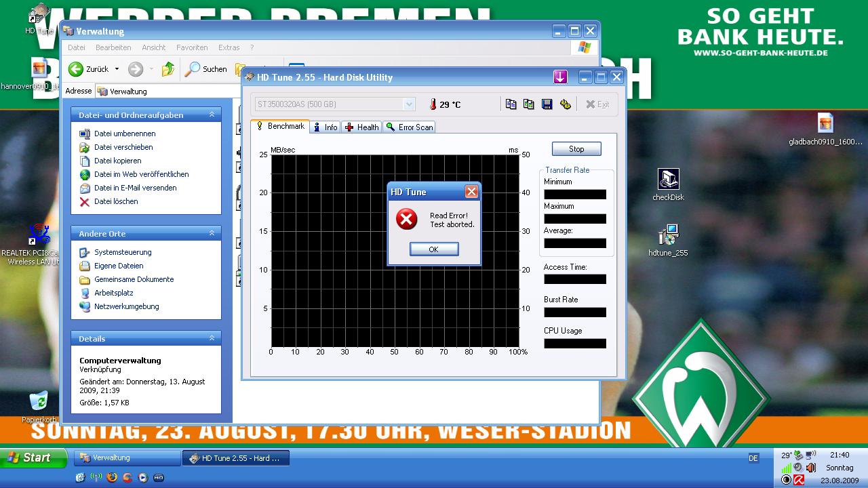This screenshot has height=488, width=868.
Task: Click the DE language indicator
Action: [x=753, y=458]
